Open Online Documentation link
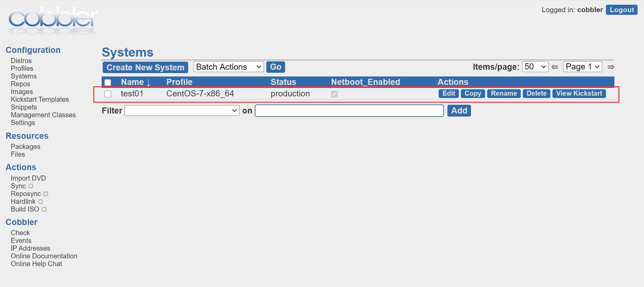This screenshot has height=287, width=644. (x=44, y=256)
